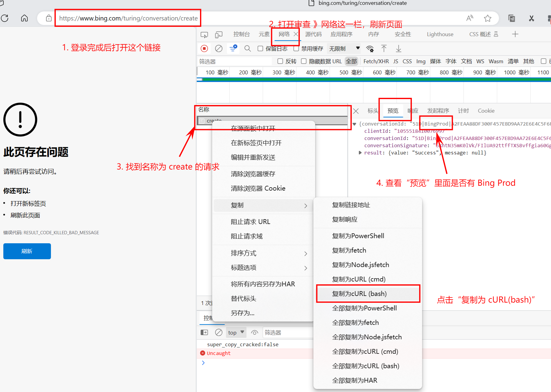Toggle 隐藏数据 URL checkbox
The width and height of the screenshot is (551, 392).
304,61
